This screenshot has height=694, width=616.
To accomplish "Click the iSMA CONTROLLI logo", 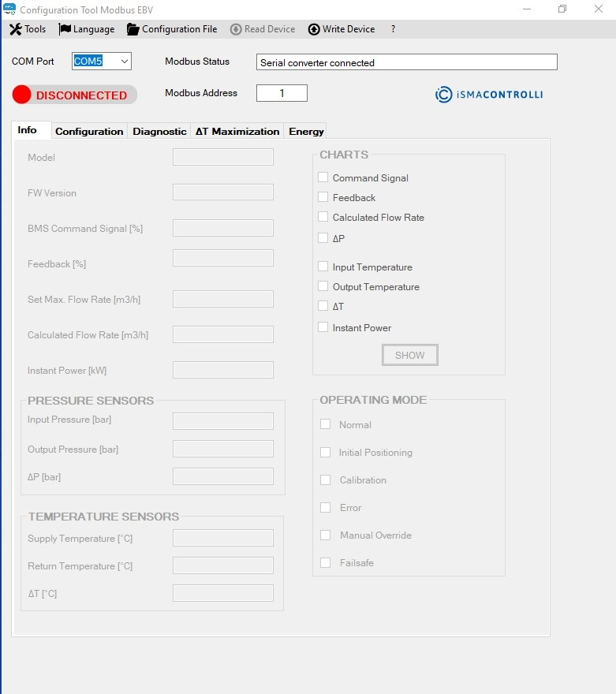I will pos(489,95).
